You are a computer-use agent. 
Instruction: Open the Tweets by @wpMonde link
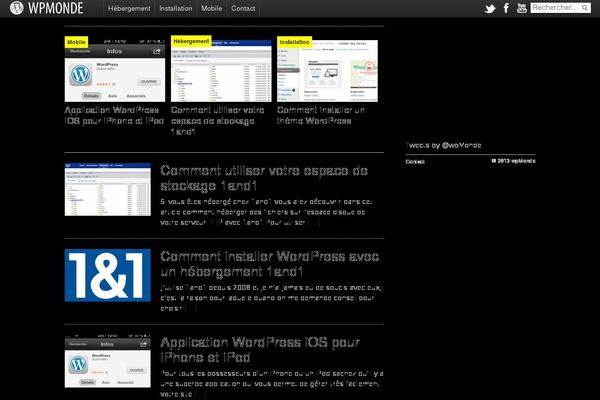(443, 145)
